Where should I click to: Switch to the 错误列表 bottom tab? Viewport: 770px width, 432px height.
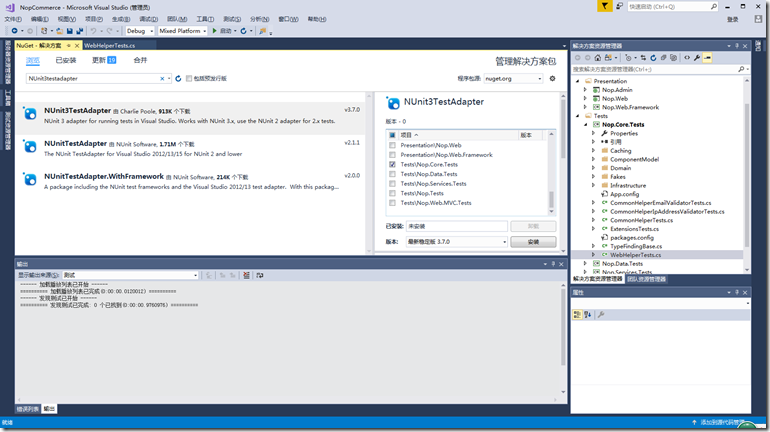(x=28, y=409)
